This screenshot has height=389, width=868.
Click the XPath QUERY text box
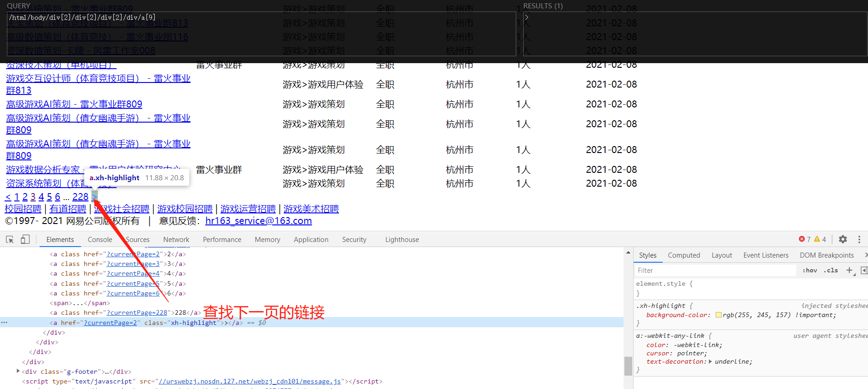[262, 34]
